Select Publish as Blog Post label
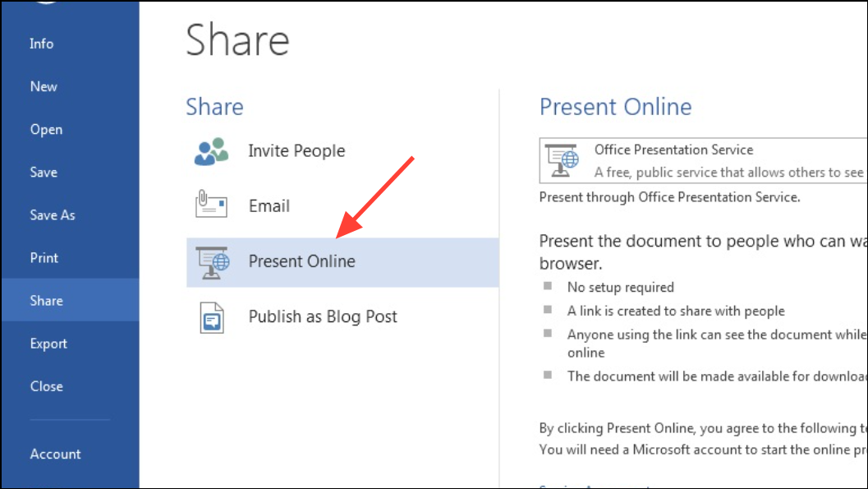The image size is (868, 489). tap(323, 316)
